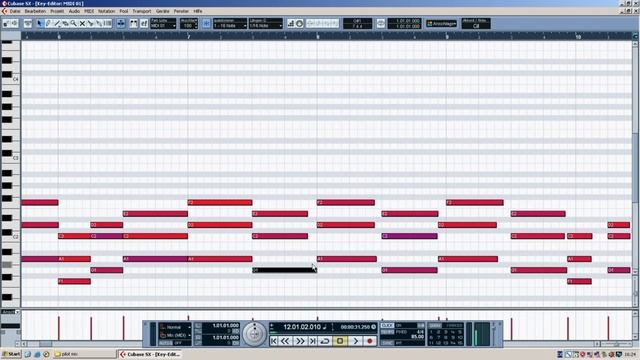Viewport: 640px width, 360px height.
Task: Click bar 9 on the ruler
Action: (x=447, y=37)
